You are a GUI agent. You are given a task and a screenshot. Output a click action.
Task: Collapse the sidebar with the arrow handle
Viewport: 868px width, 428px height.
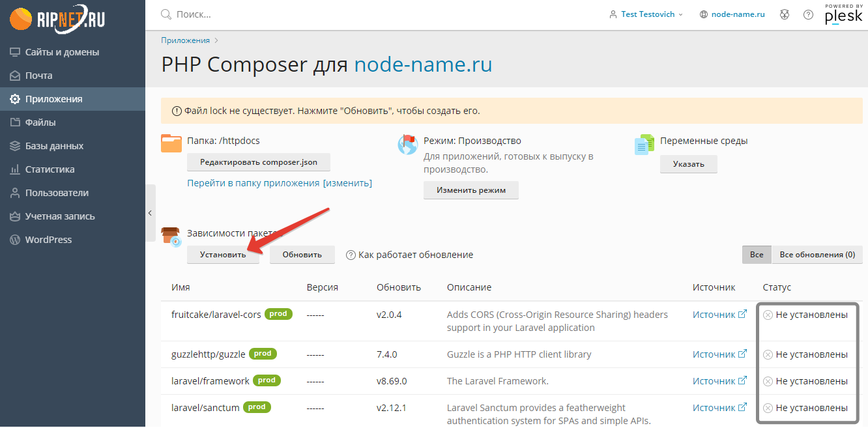pos(151,213)
